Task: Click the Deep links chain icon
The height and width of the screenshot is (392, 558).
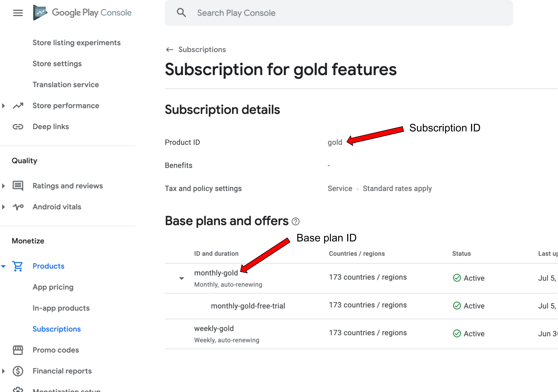Action: 18,127
